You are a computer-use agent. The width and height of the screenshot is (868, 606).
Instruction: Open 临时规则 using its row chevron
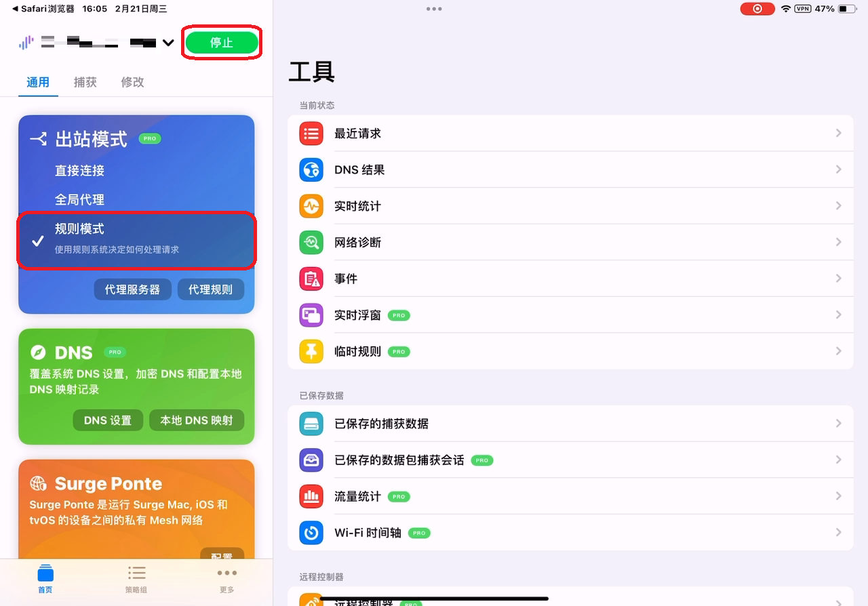pyautogui.click(x=839, y=351)
